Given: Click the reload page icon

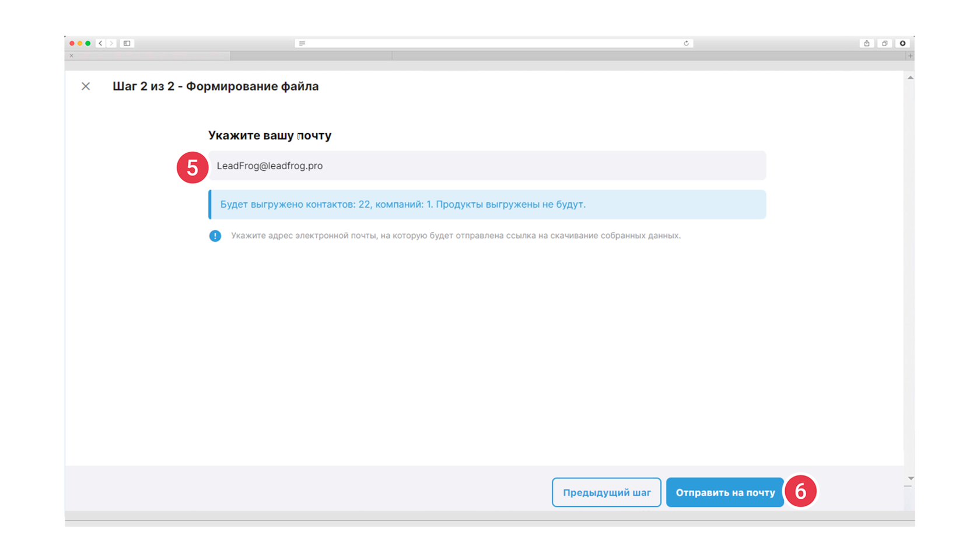Looking at the screenshot, I should [x=686, y=43].
